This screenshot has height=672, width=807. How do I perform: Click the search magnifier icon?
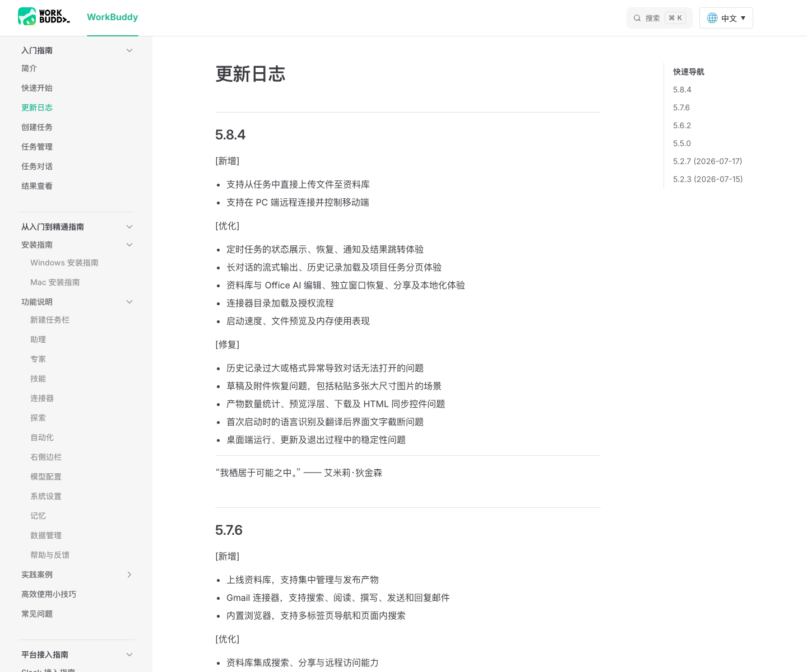click(x=637, y=18)
